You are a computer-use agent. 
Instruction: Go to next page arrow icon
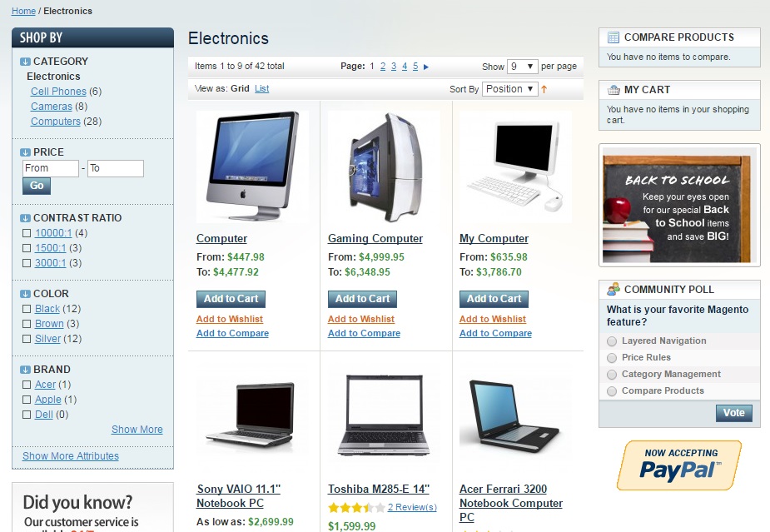tap(425, 67)
